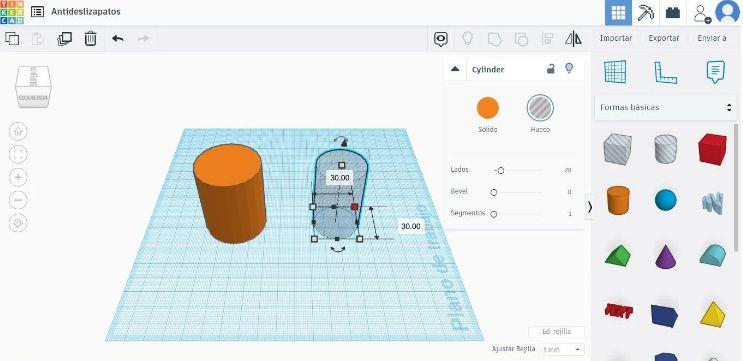Open the designs list icon

37,12
